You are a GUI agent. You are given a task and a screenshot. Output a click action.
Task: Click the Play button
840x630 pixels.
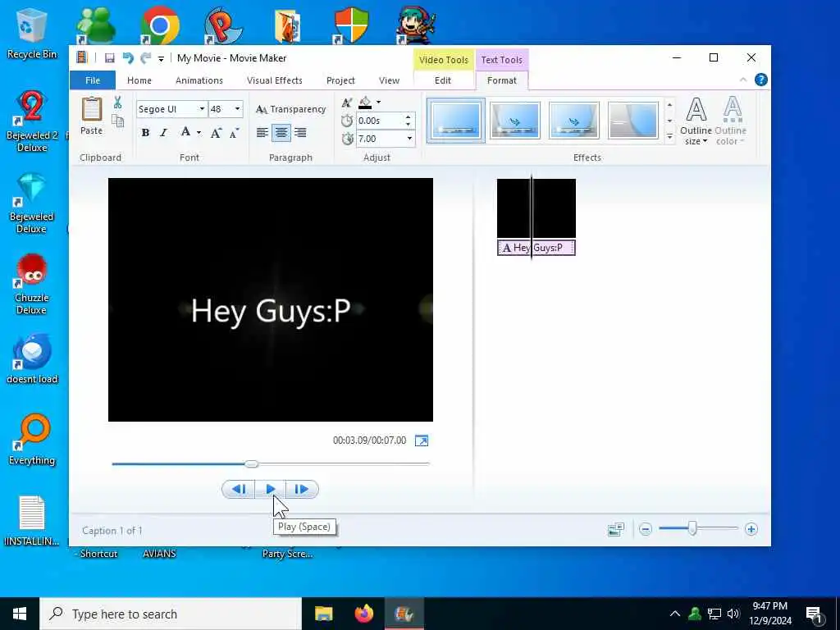click(270, 489)
